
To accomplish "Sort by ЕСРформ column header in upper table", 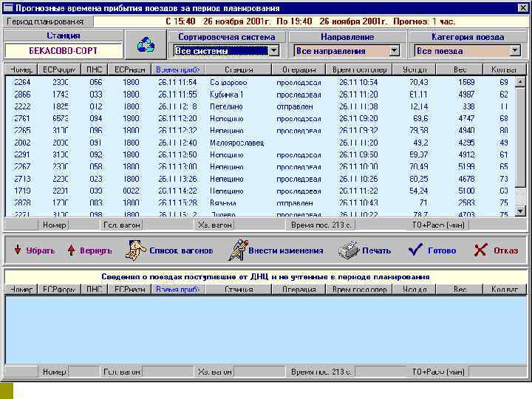I will [59, 69].
